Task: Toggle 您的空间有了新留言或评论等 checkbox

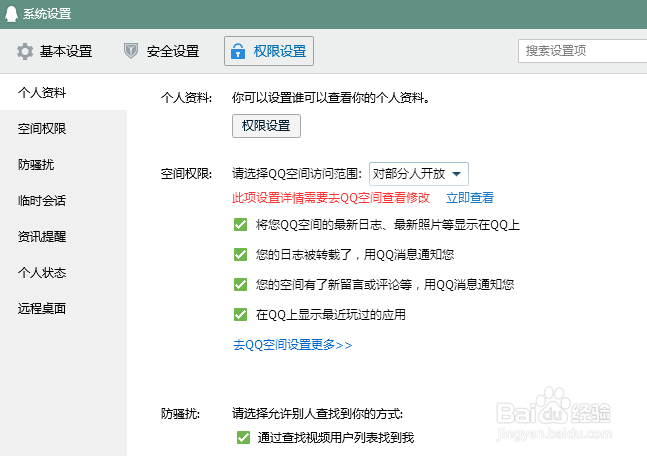Action: [x=241, y=285]
